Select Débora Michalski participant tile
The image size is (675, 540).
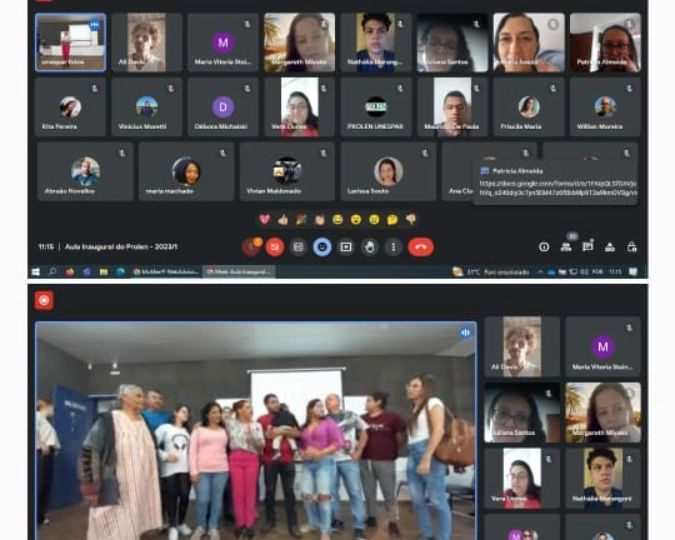click(x=223, y=107)
